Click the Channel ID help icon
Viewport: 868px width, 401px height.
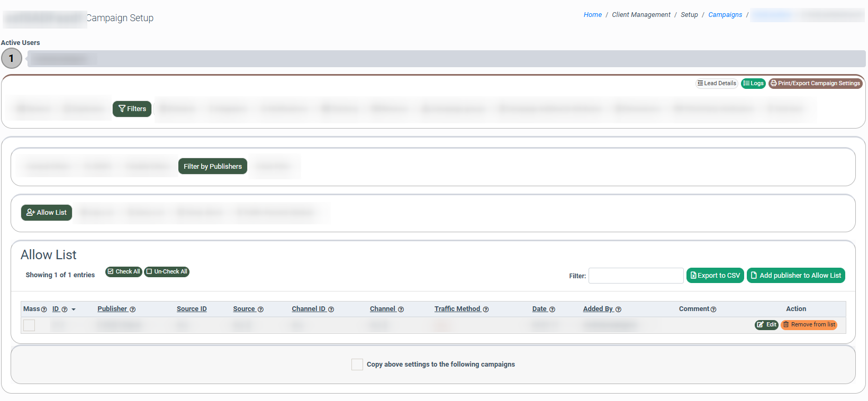point(331,309)
